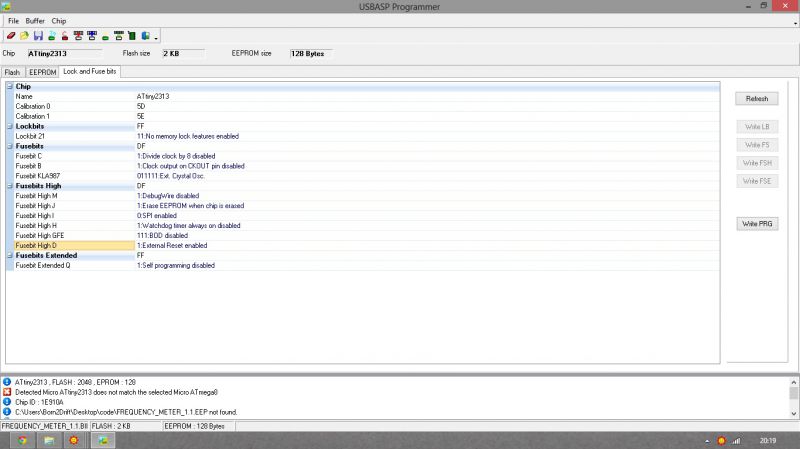
Task: Click the app icon in the title bar
Action: click(6, 7)
